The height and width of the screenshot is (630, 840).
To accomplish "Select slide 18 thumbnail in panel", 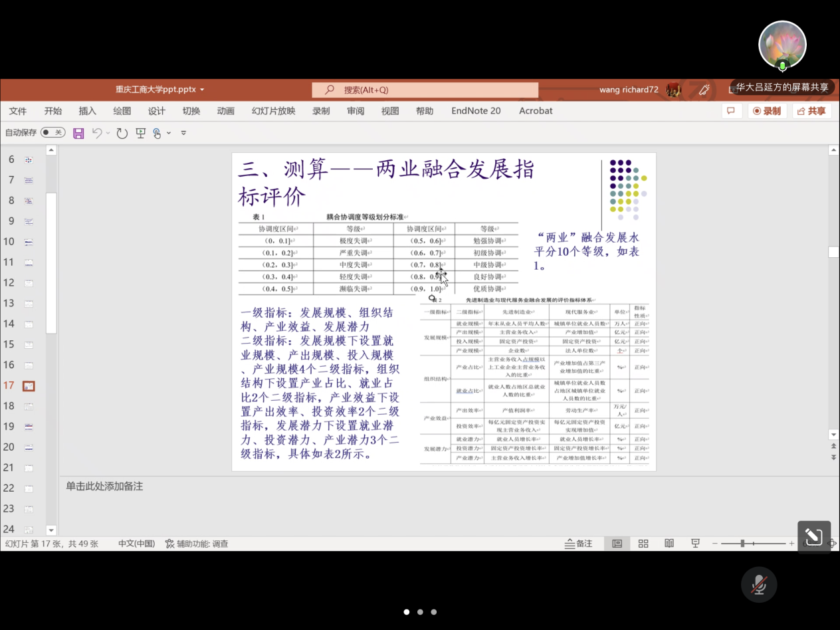I will [29, 406].
